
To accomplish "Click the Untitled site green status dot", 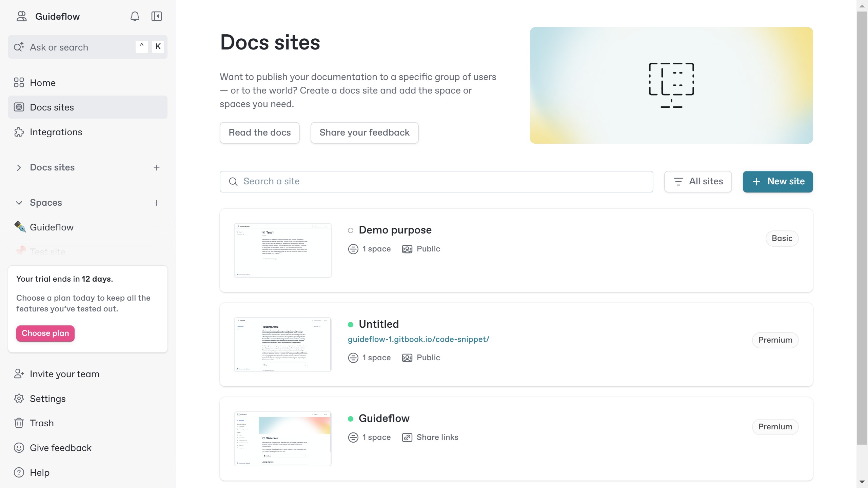I will pyautogui.click(x=351, y=325).
